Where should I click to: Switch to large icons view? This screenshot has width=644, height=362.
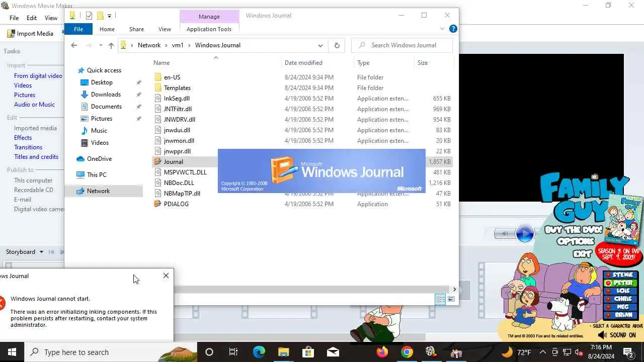coord(451,299)
